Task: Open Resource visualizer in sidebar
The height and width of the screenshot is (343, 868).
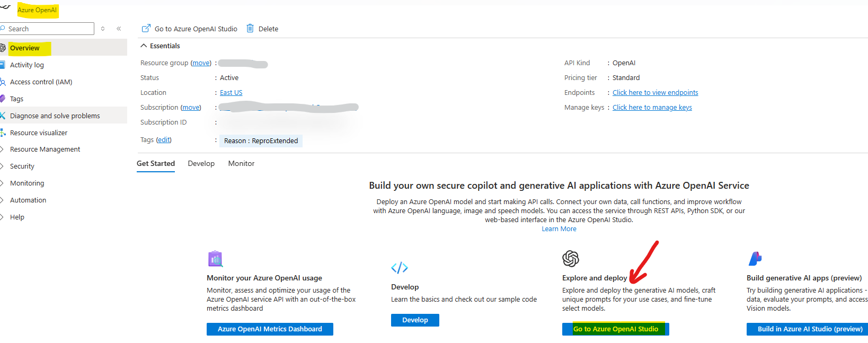Action: click(x=64, y=133)
